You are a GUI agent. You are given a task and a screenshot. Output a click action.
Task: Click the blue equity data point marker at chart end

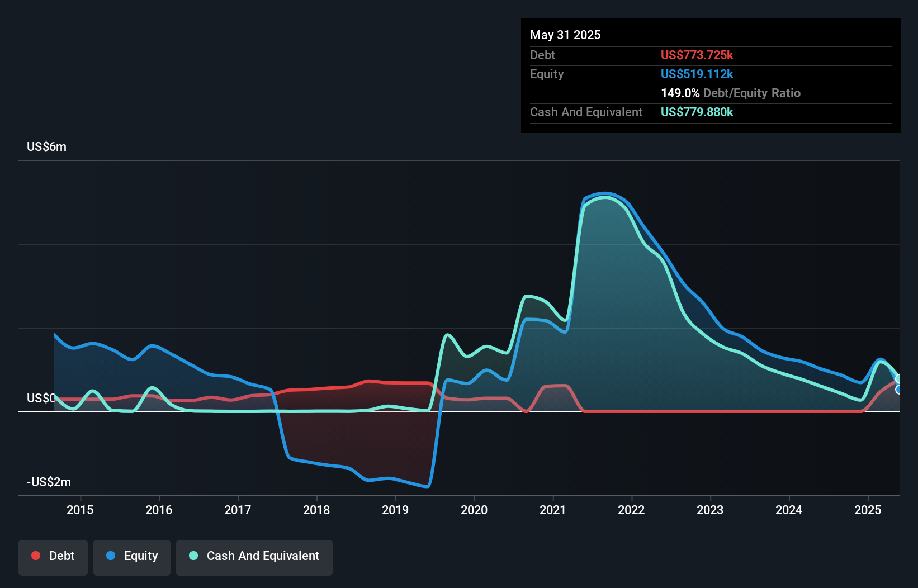pyautogui.click(x=899, y=390)
